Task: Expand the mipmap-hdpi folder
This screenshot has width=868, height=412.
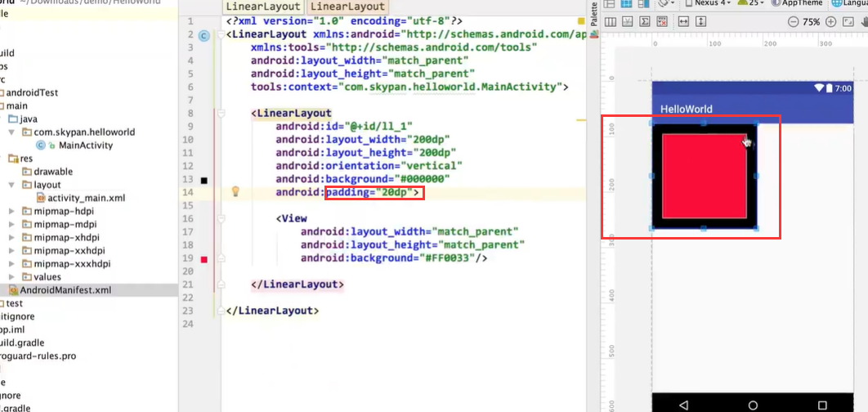Action: (12, 211)
